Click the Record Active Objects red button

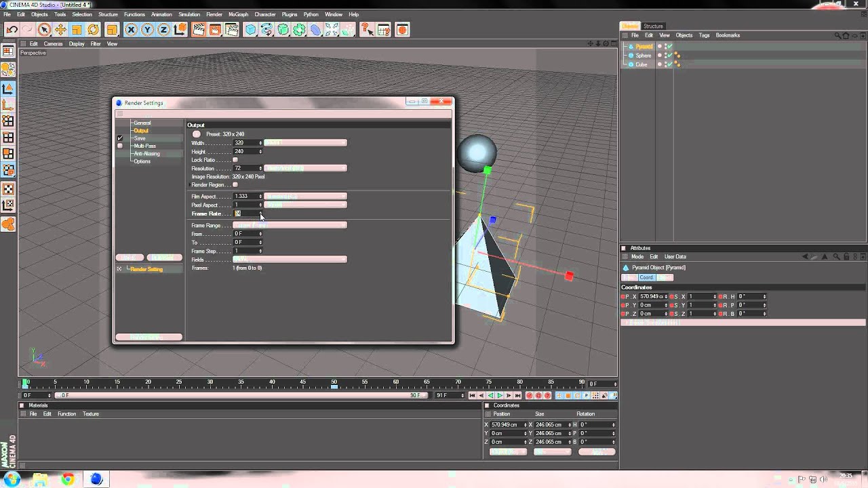(530, 395)
